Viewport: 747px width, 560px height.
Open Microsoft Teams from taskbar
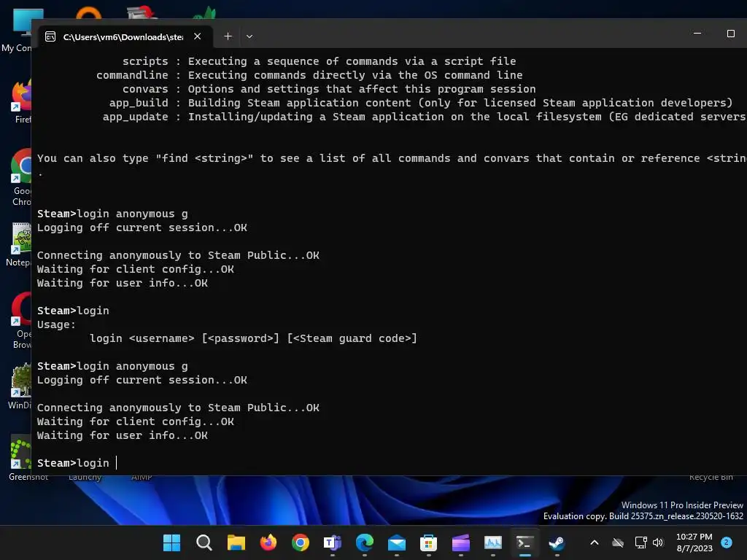point(333,542)
